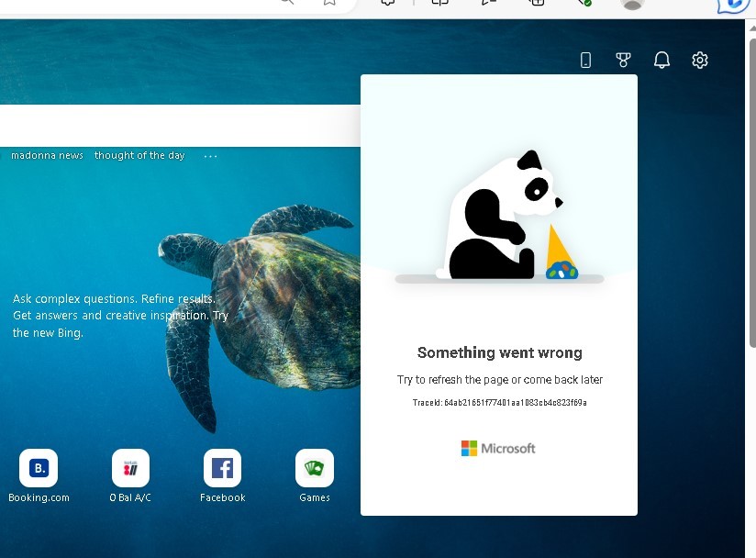
Task: Select the "thought of the day" suggestion
Action: [139, 155]
